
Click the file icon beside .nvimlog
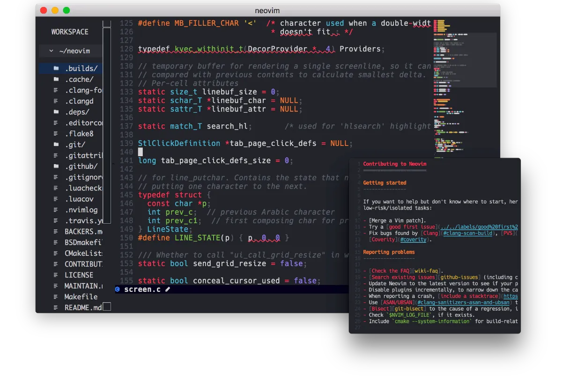56,210
